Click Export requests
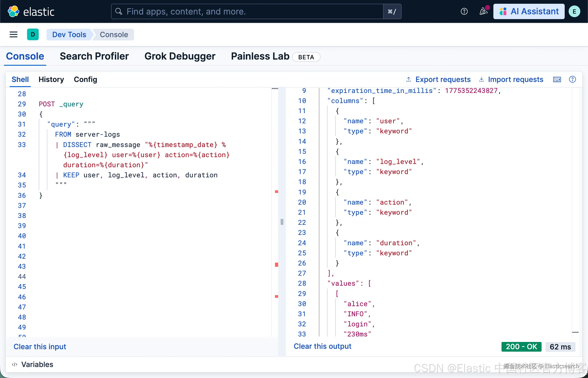Viewport: 588px width, 378px height. pos(438,80)
